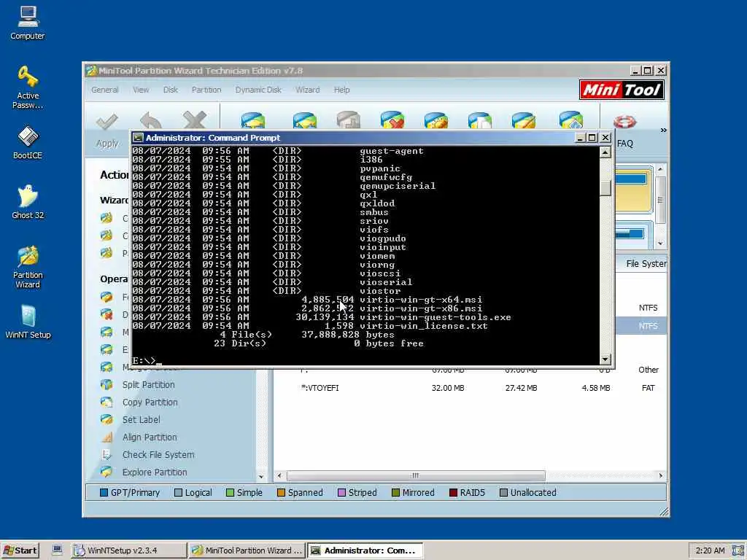Open the Partition menu

pos(206,90)
